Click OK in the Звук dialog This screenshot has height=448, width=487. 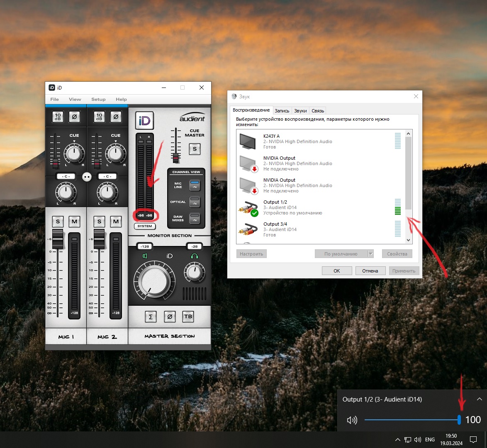click(x=337, y=271)
